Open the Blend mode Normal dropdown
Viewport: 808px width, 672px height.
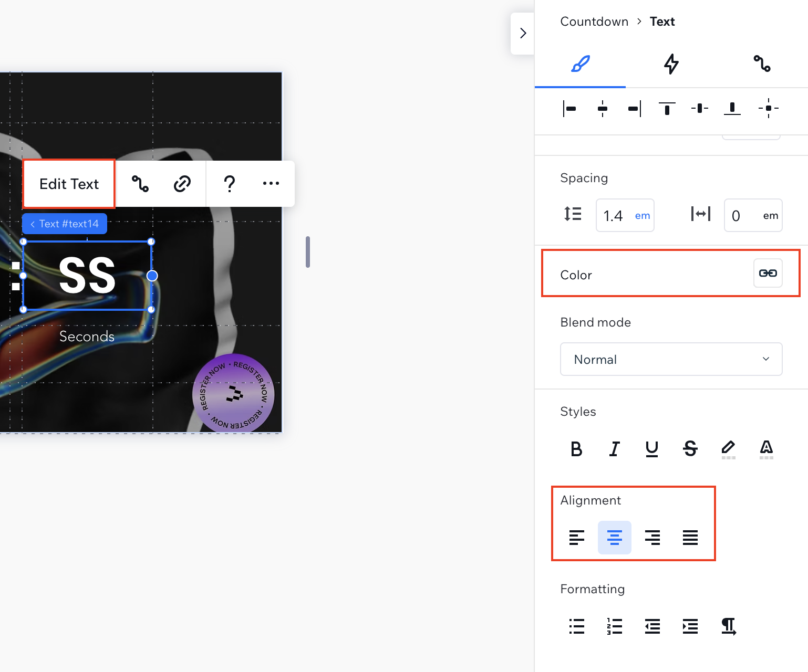[671, 359]
